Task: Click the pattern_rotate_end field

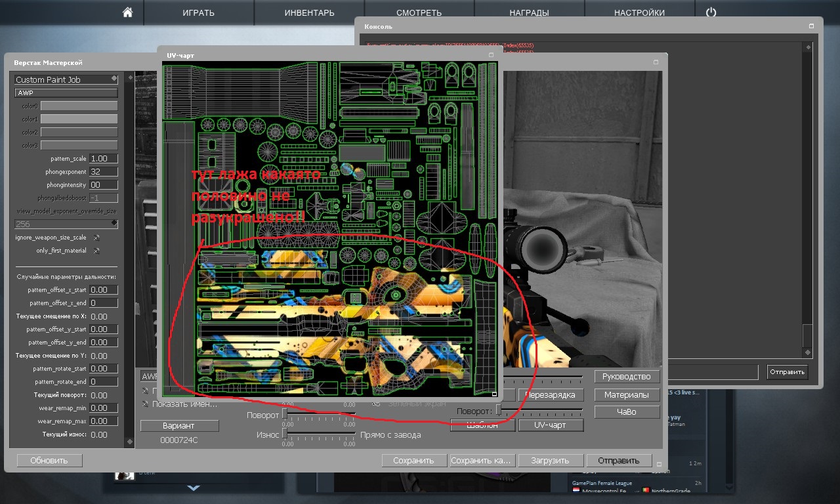Action: coord(104,381)
